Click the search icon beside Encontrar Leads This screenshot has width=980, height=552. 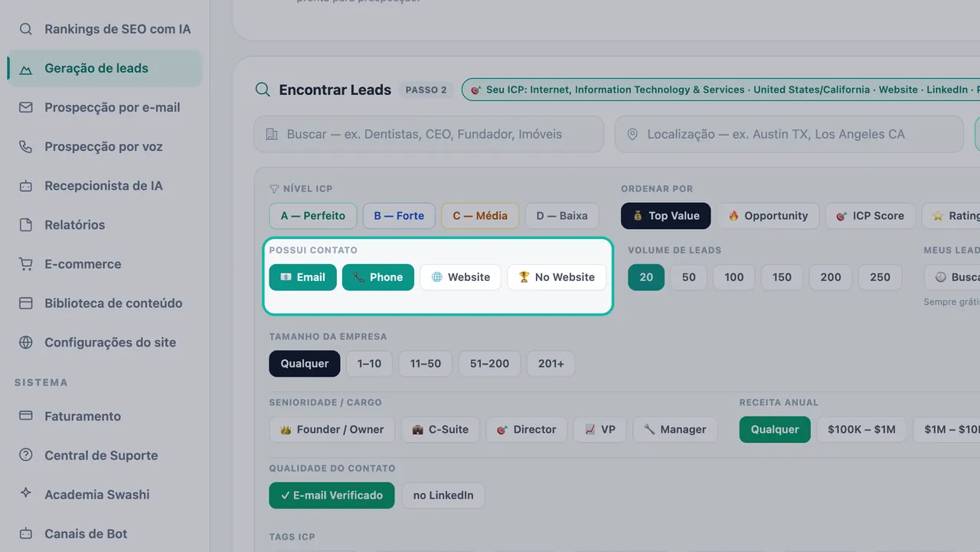(263, 90)
